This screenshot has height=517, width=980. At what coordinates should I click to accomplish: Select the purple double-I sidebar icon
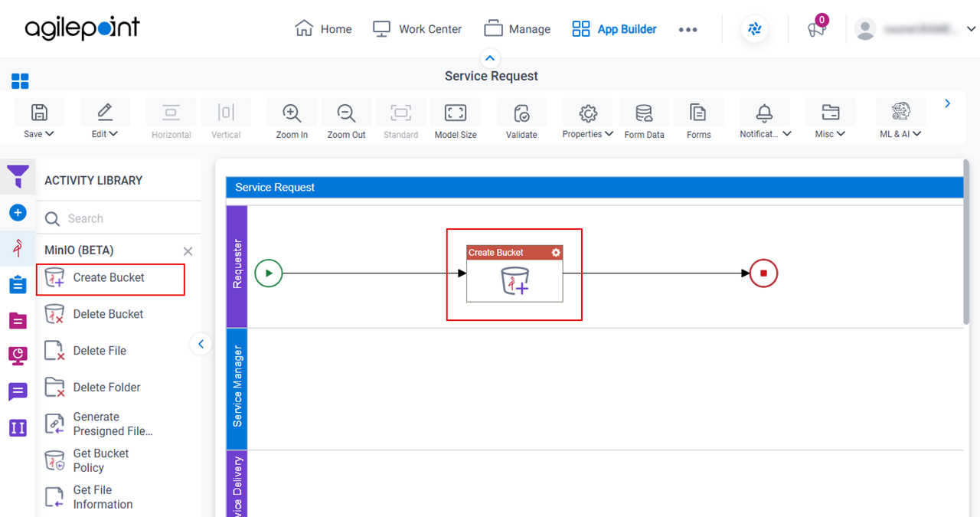(18, 427)
